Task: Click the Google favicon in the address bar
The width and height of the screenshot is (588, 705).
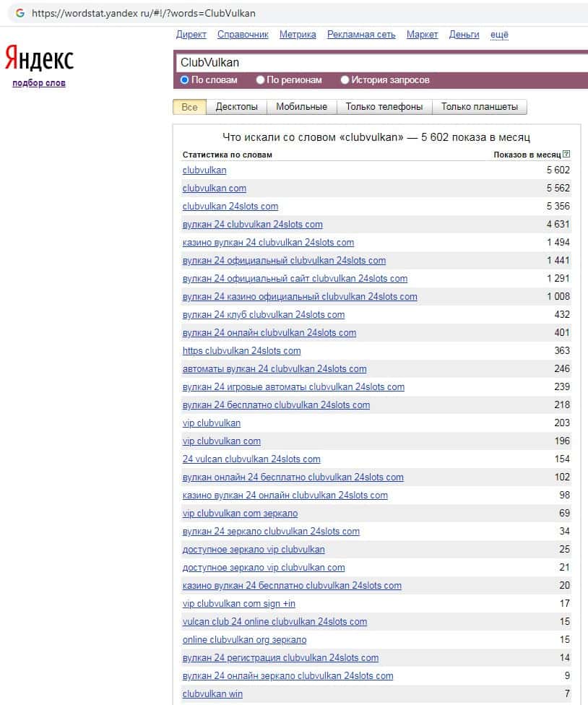Action: [x=20, y=13]
